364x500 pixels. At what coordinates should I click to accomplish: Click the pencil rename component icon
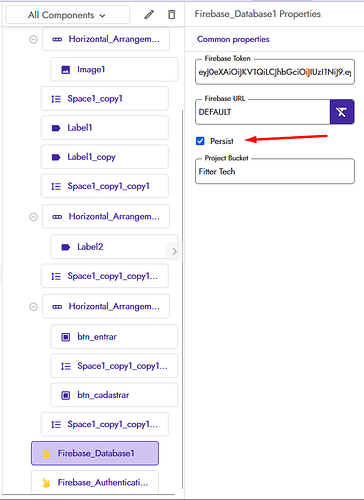pos(149,15)
